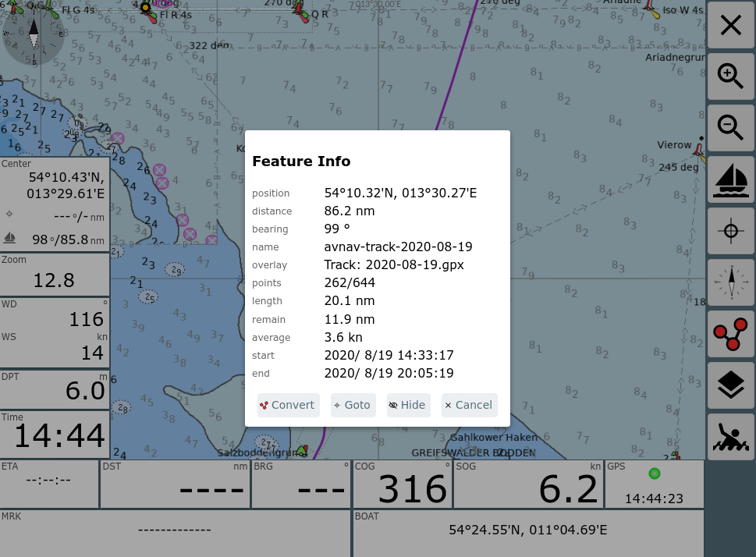
Task: Click the compass rose on the chart
Action: (x=34, y=34)
